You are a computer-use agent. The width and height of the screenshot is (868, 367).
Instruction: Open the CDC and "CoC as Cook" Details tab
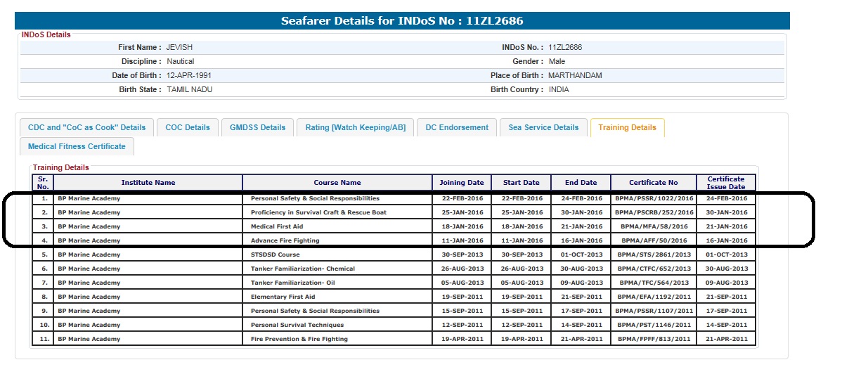click(86, 127)
